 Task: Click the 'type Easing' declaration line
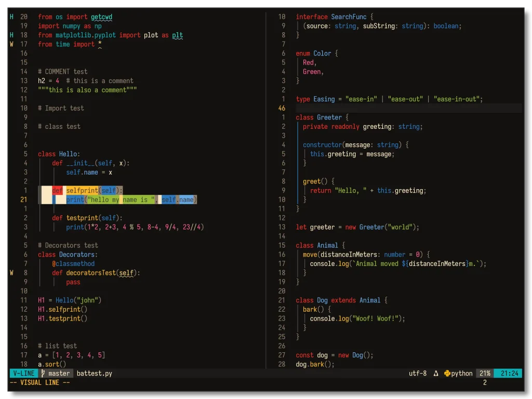pyautogui.click(x=389, y=99)
